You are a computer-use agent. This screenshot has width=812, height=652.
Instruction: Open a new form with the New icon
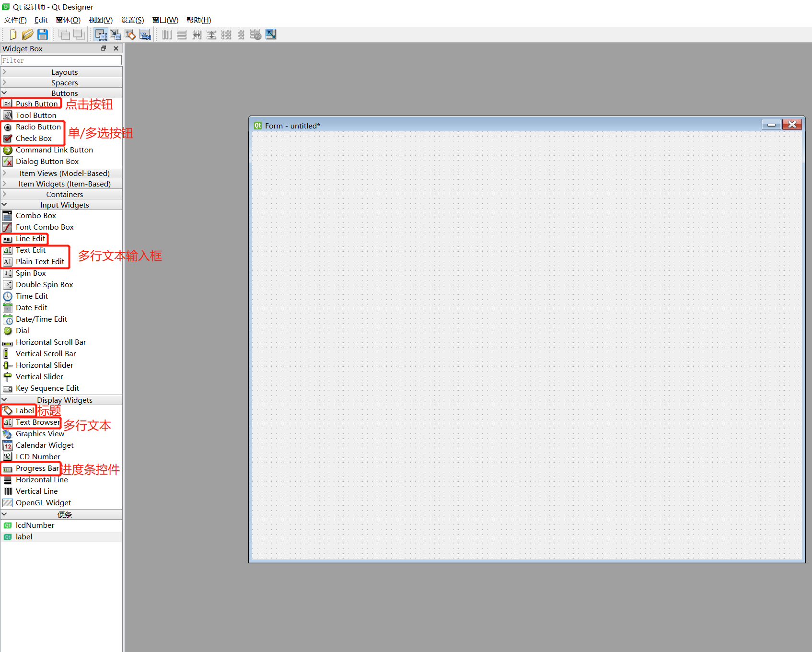pyautogui.click(x=12, y=34)
